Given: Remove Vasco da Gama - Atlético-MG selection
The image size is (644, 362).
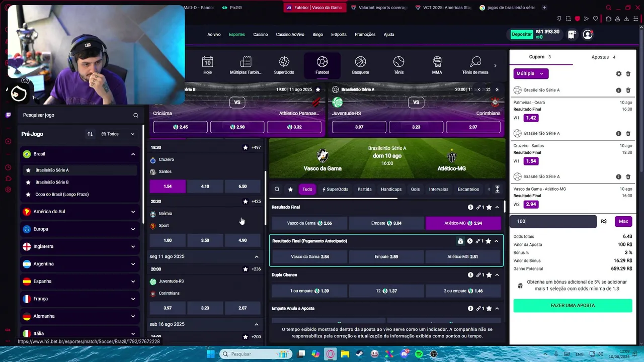Looking at the screenshot, I should [628, 176].
